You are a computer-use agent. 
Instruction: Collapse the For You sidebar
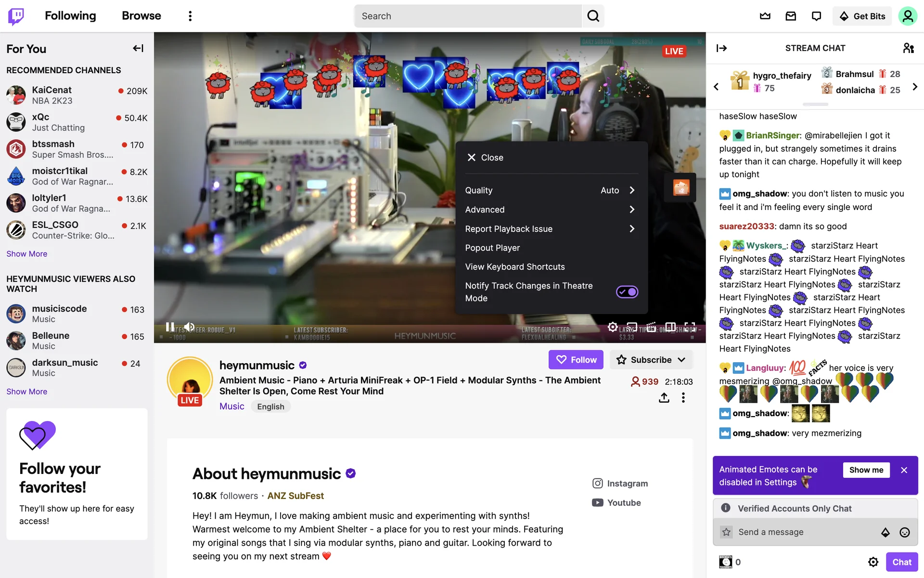coord(138,48)
